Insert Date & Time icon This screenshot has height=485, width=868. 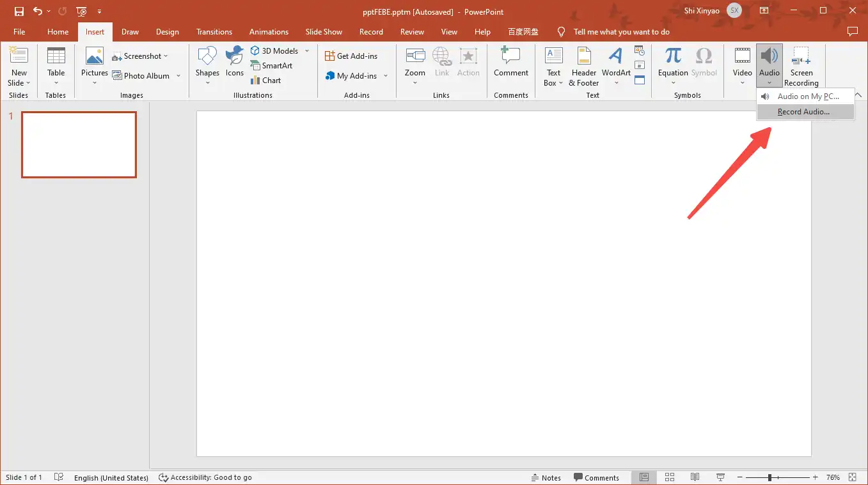pos(639,50)
